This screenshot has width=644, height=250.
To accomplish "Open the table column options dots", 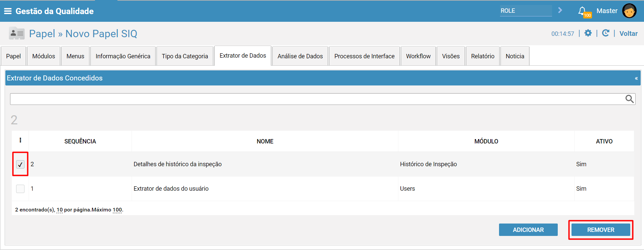I will [x=20, y=140].
